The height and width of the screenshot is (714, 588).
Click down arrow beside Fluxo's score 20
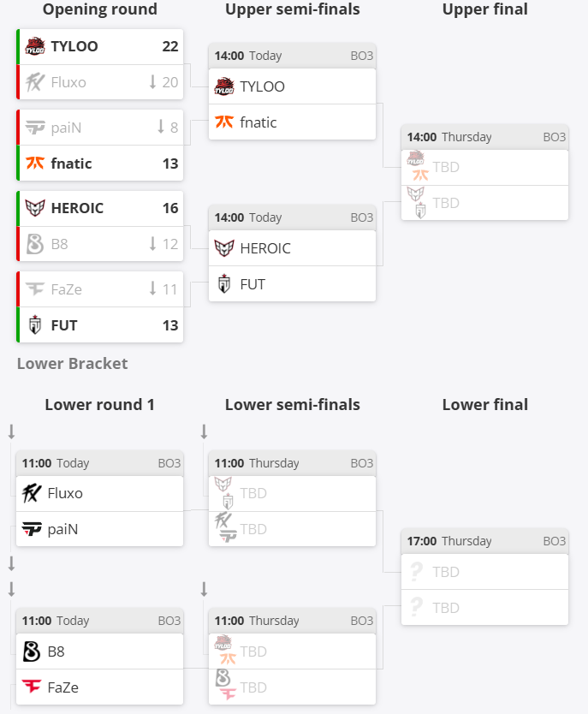(x=152, y=82)
